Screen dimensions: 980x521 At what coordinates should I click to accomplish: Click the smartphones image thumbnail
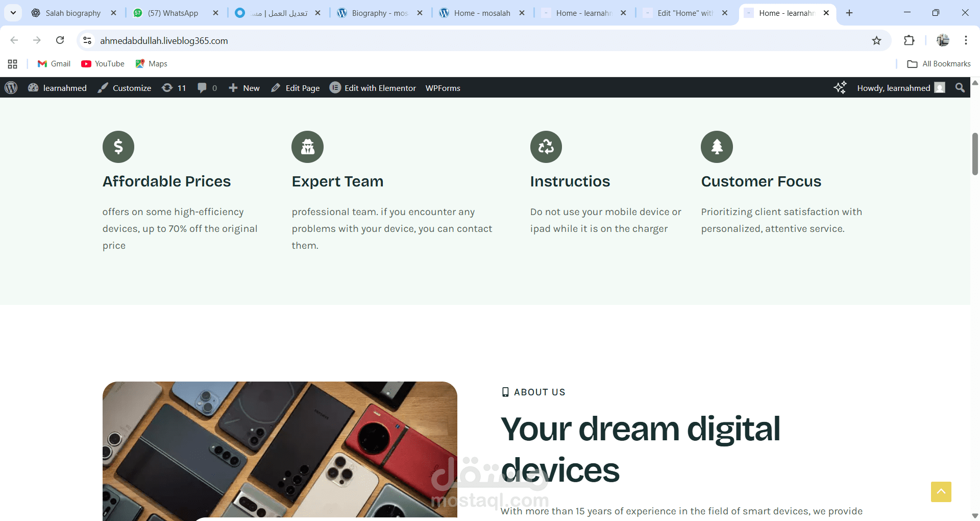click(x=280, y=451)
